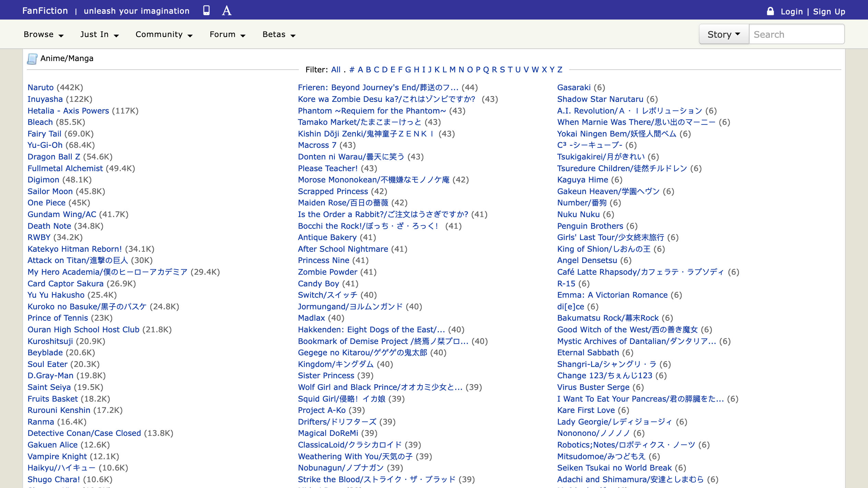Filter list by letter M

point(452,70)
